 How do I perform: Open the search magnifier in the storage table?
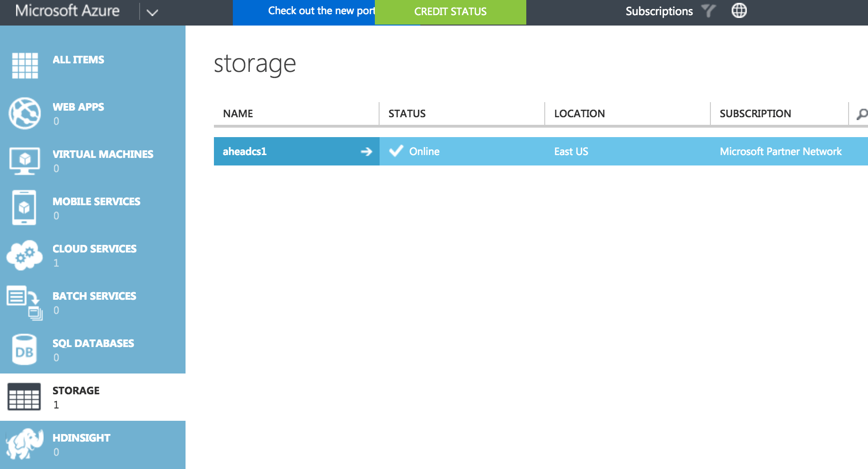point(862,113)
